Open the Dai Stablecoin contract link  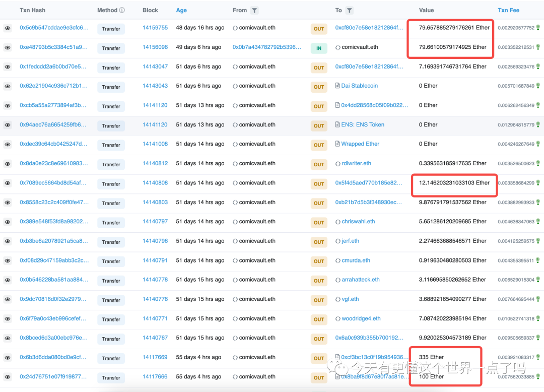point(360,86)
